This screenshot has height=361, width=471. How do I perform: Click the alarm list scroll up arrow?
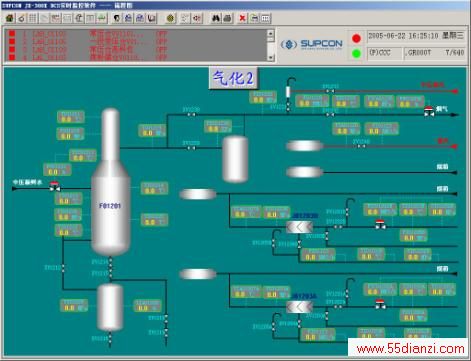point(271,33)
